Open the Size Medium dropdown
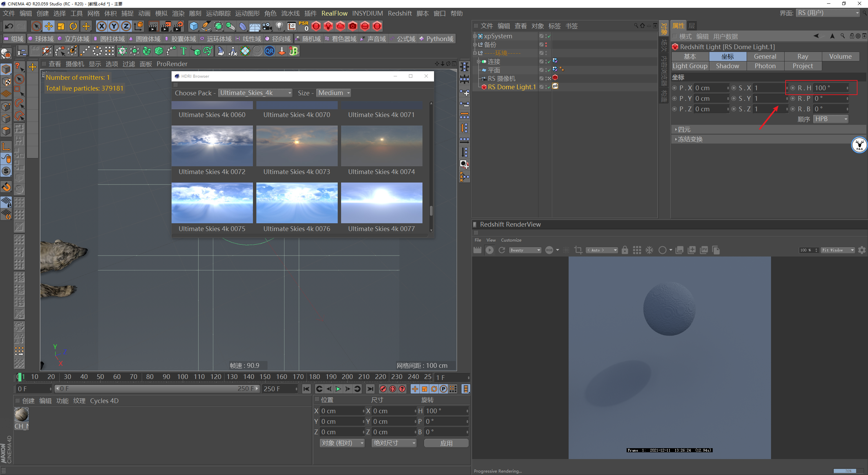868x475 pixels. point(333,93)
